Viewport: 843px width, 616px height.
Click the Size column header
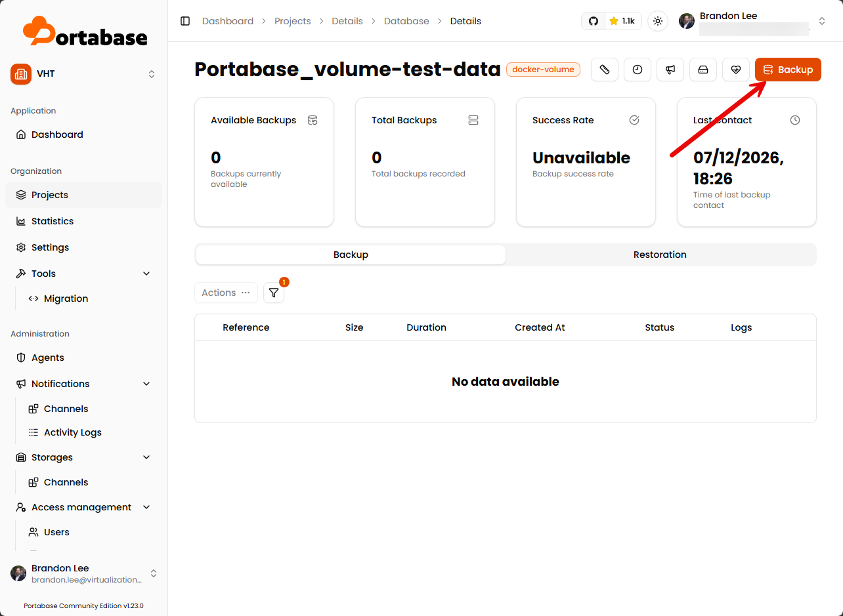tap(355, 327)
